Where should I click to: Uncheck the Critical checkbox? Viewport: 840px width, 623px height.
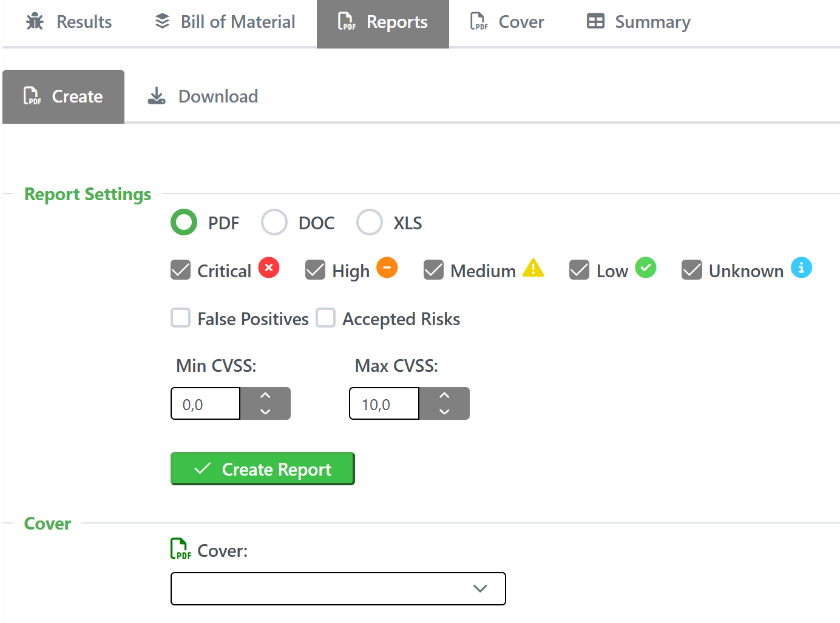[181, 270]
